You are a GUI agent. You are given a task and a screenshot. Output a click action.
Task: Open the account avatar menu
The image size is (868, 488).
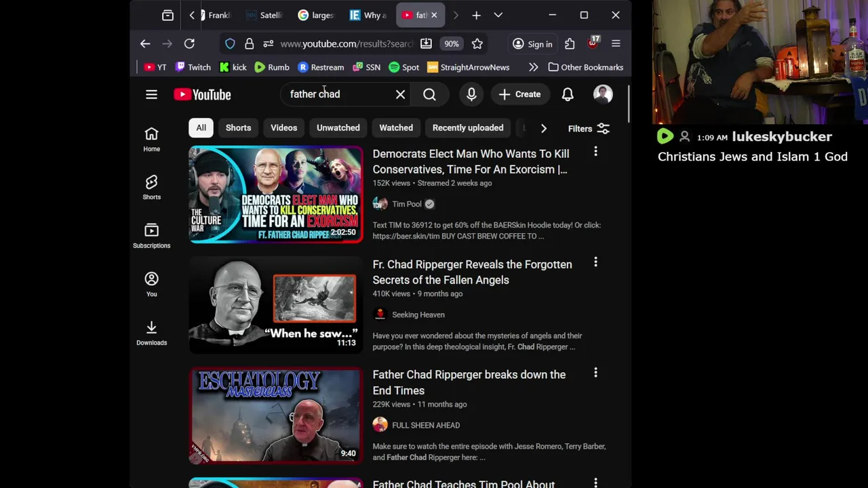click(603, 94)
